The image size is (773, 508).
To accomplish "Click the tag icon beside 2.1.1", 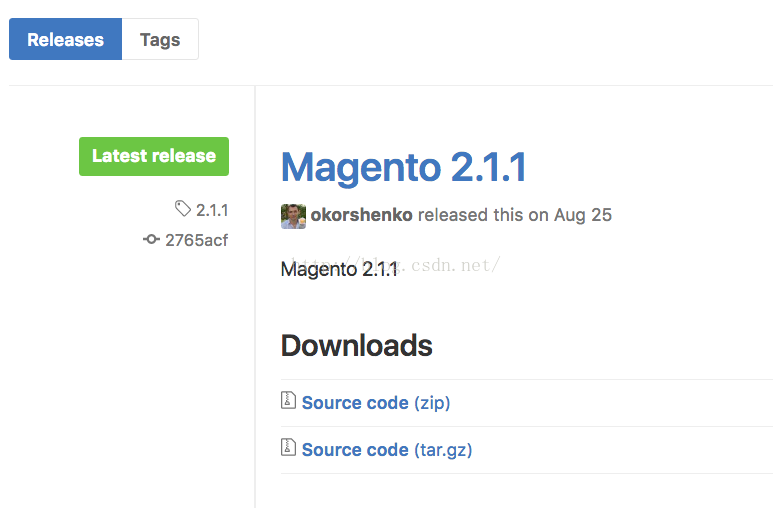I will coord(183,209).
